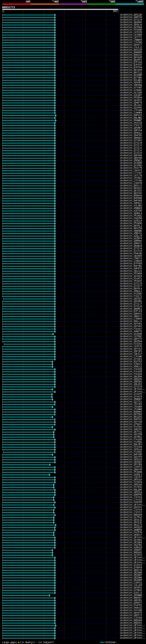Select hit UniRef100_Q94ET5
146x644 pixels.
(x=131, y=103)
